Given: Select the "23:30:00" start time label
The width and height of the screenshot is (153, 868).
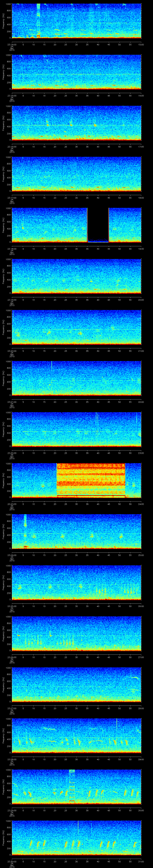Looking at the screenshot, I should (x=12, y=861).
